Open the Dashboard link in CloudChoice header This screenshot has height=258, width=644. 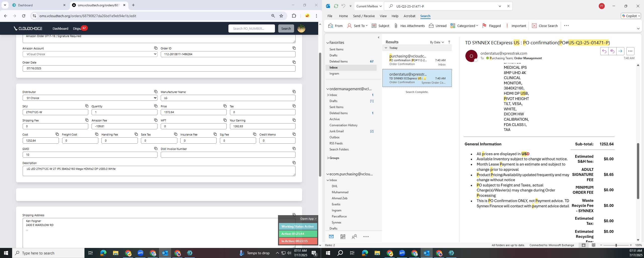point(60,28)
